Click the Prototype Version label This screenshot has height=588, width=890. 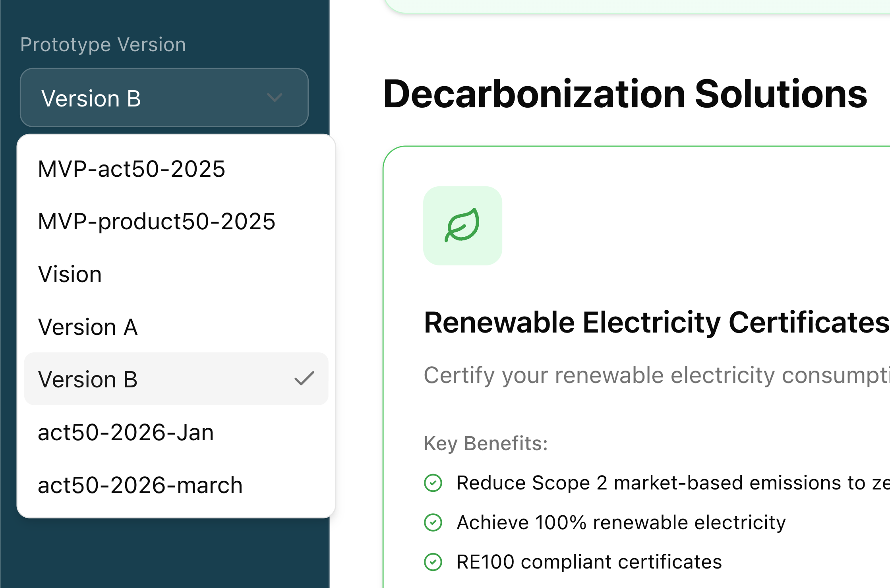click(103, 44)
